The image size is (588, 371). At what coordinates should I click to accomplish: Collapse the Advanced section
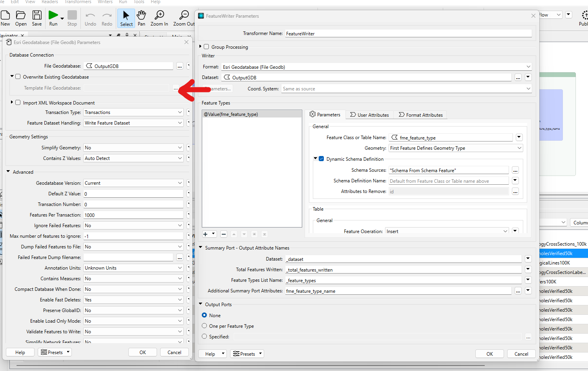point(8,172)
